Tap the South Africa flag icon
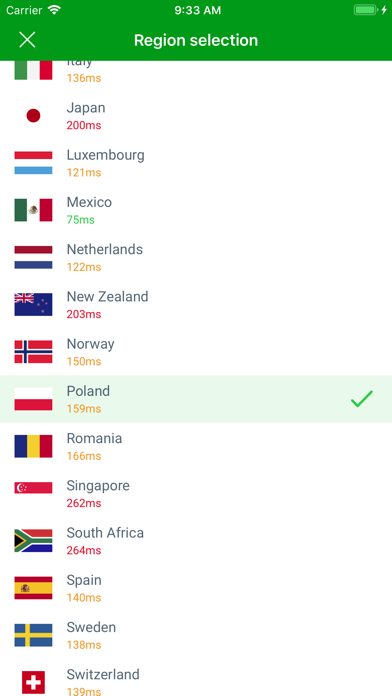392x696 pixels. [33, 541]
